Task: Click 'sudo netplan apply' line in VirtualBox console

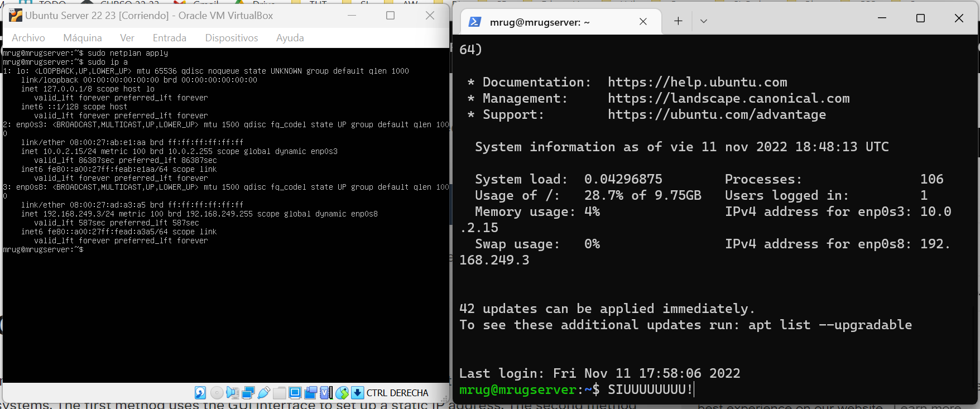Action: (x=128, y=53)
